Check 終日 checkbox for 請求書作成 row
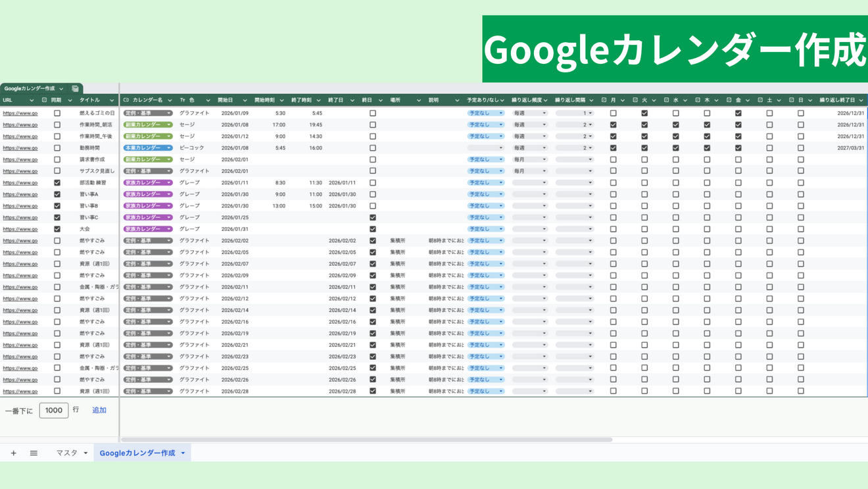 pyautogui.click(x=373, y=159)
